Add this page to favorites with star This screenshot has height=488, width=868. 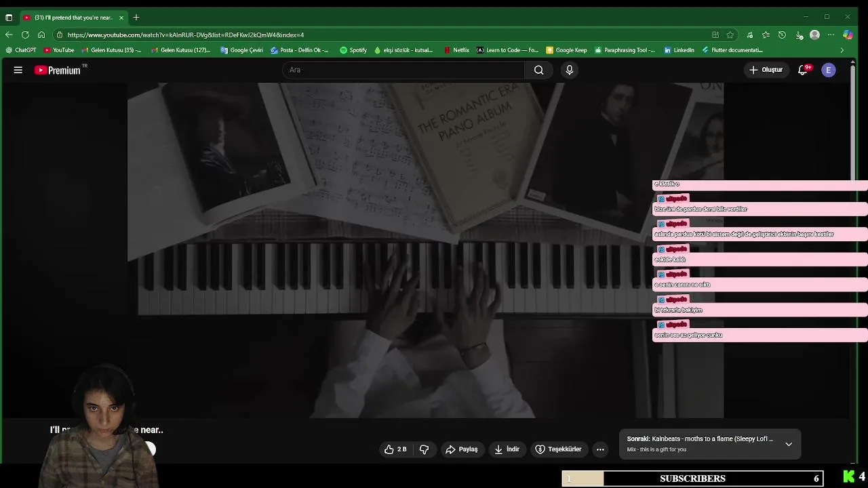pyautogui.click(x=730, y=35)
